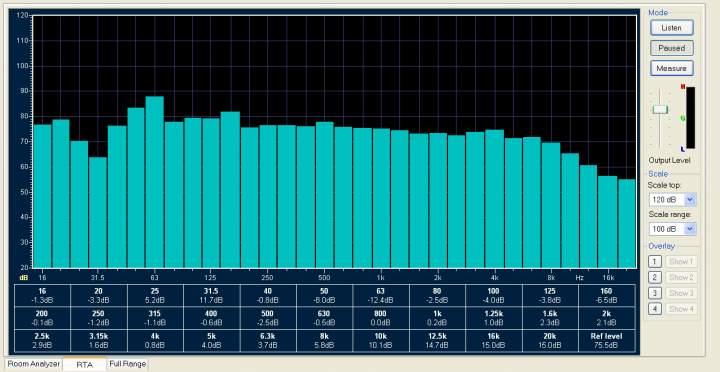Click the 12.5k band cell showing 14.7dB
Image resolution: width=720 pixels, height=372 pixels.
[x=437, y=340]
